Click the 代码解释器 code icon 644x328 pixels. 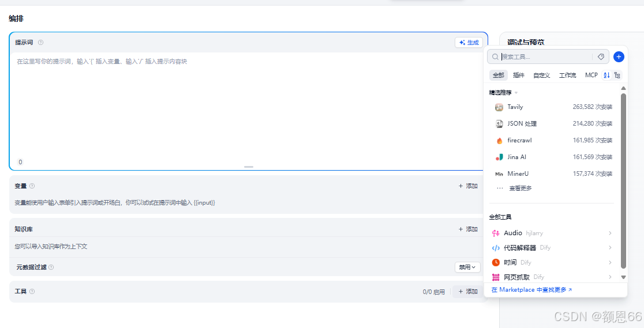click(x=496, y=248)
